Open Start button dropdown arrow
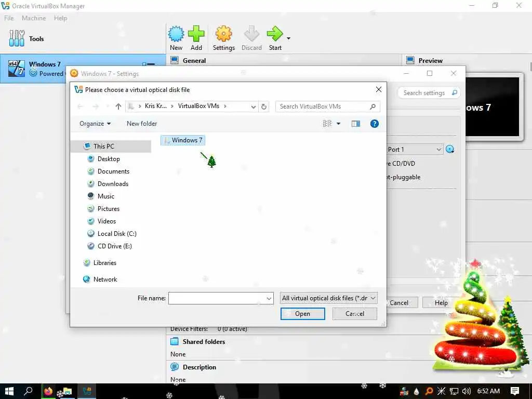Viewport: 532px width, 399px height. coord(288,38)
